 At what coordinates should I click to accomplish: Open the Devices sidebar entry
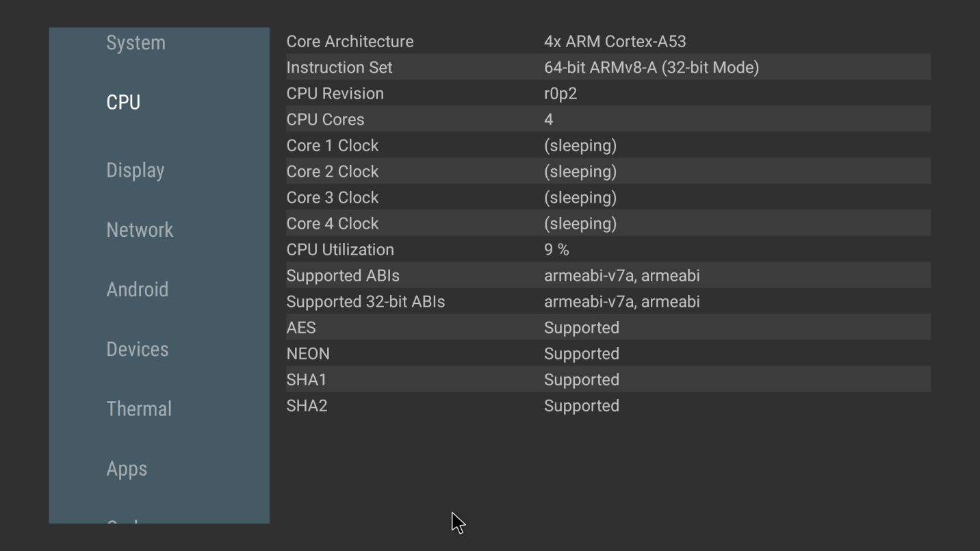137,350
